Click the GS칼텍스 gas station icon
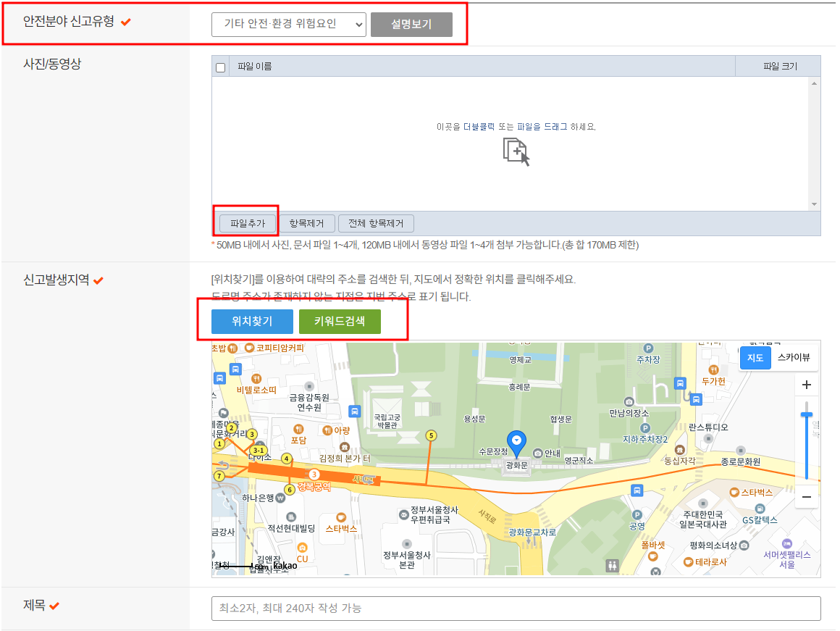The image size is (840, 631). tap(760, 509)
